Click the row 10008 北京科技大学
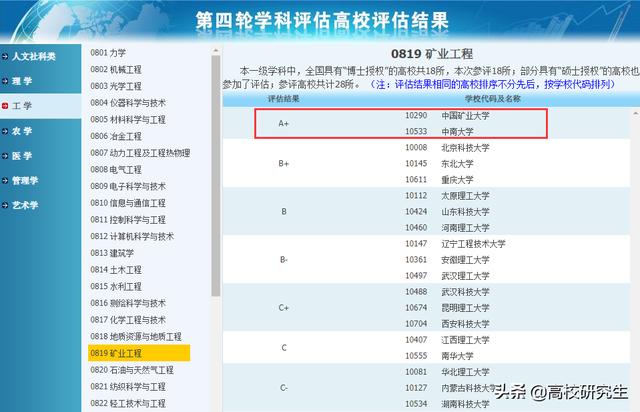Screen dimensions: 640x412 pyautogui.click(x=447, y=147)
